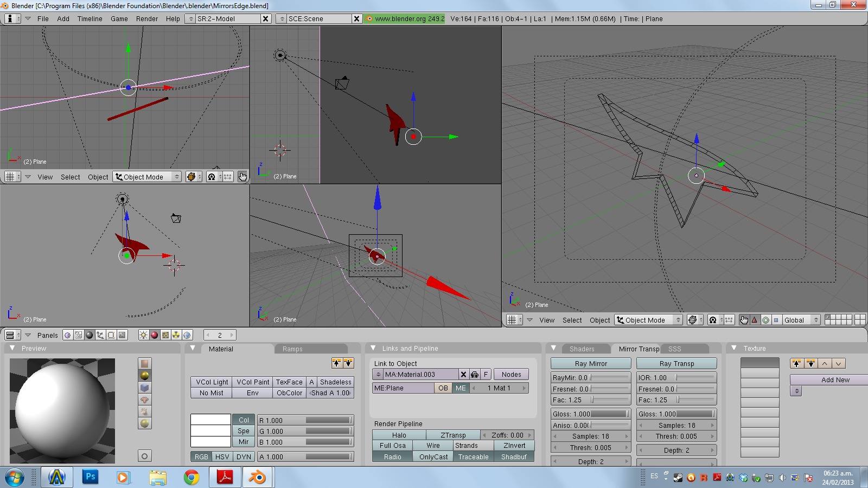This screenshot has width=868, height=488.
Task: Enable Halo rendering toggle
Action: click(x=399, y=435)
